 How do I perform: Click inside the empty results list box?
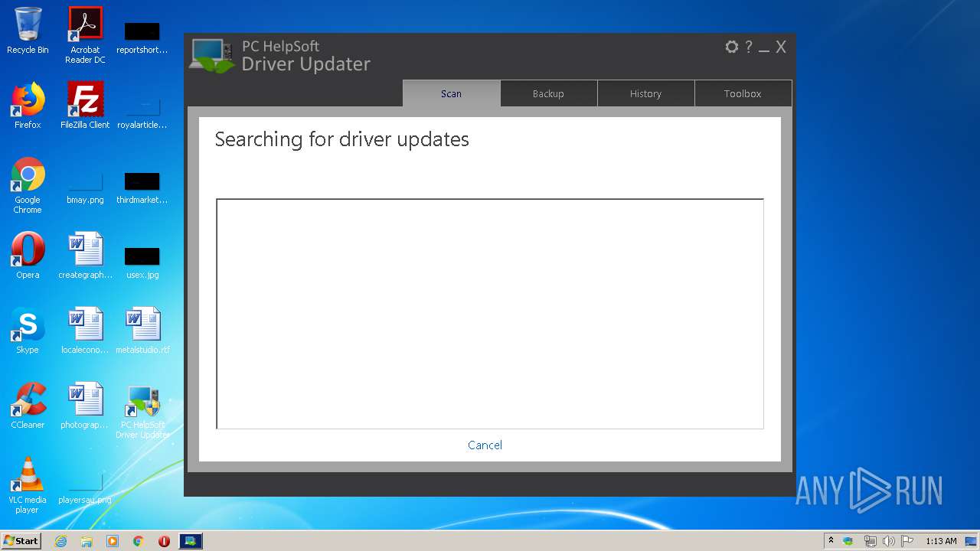click(490, 314)
